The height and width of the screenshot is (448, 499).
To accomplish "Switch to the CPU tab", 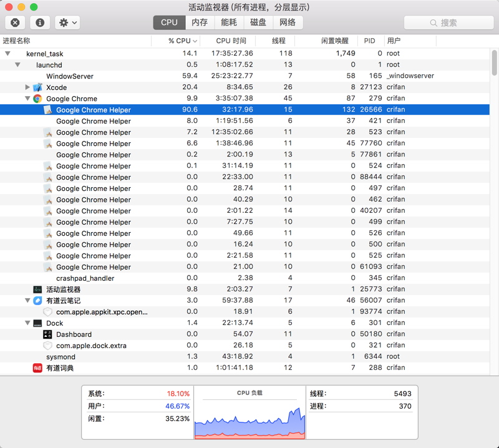I will (x=169, y=22).
